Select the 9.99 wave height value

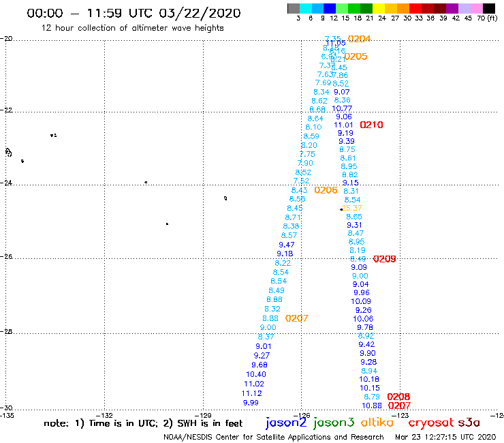(x=251, y=403)
